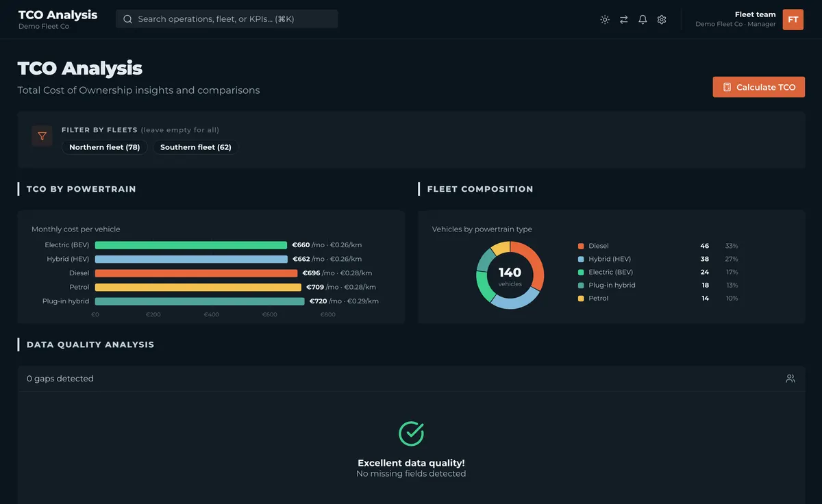Open settings via the gear icon

click(662, 20)
